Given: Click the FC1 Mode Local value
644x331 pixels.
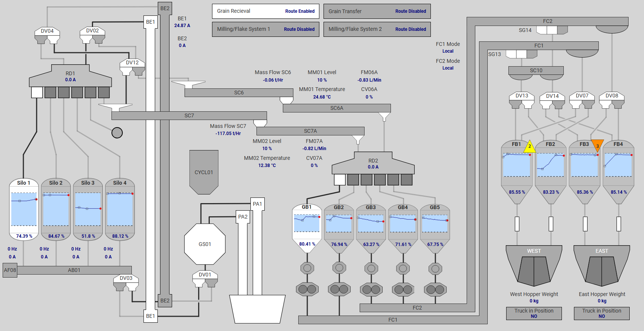Looking at the screenshot, I should (448, 51).
